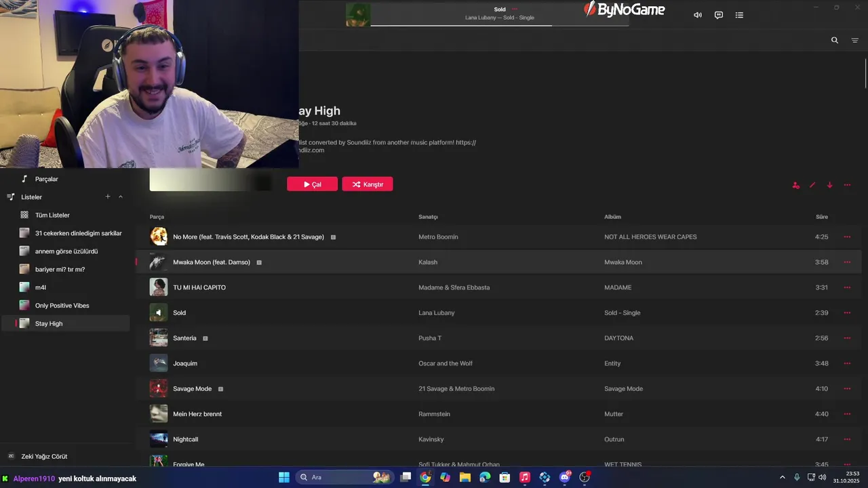Click the Metro Boomin artist link
Screen dimensions: 868x488
point(438,237)
